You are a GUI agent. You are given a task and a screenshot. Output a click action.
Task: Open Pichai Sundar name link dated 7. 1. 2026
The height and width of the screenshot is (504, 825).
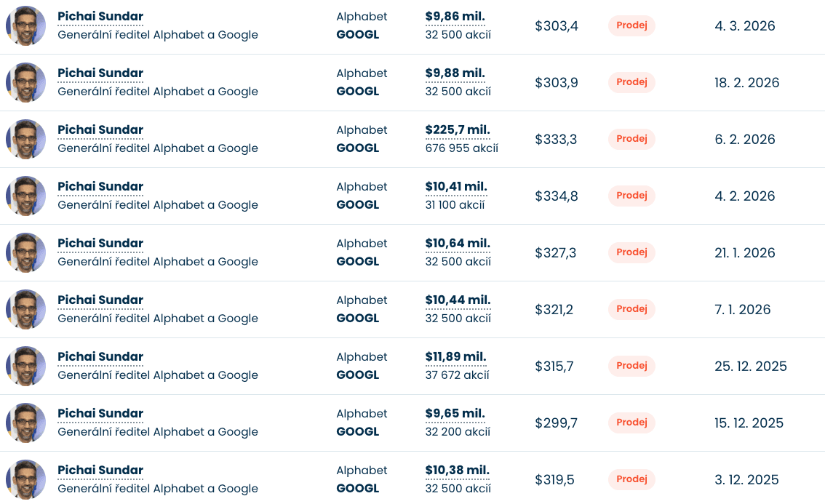point(100,300)
